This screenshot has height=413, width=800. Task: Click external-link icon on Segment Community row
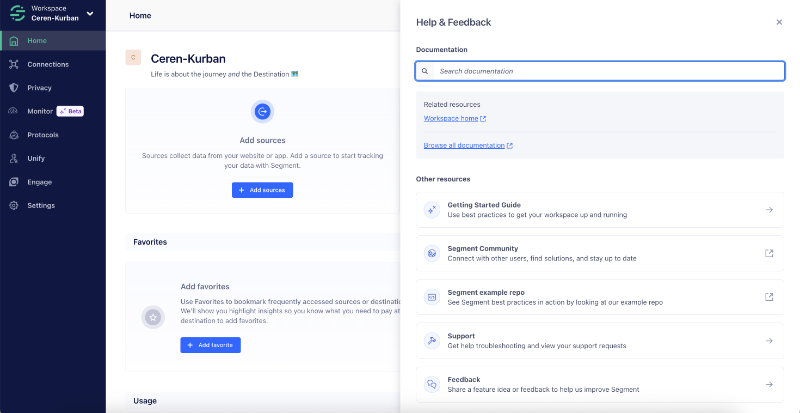[x=769, y=253]
